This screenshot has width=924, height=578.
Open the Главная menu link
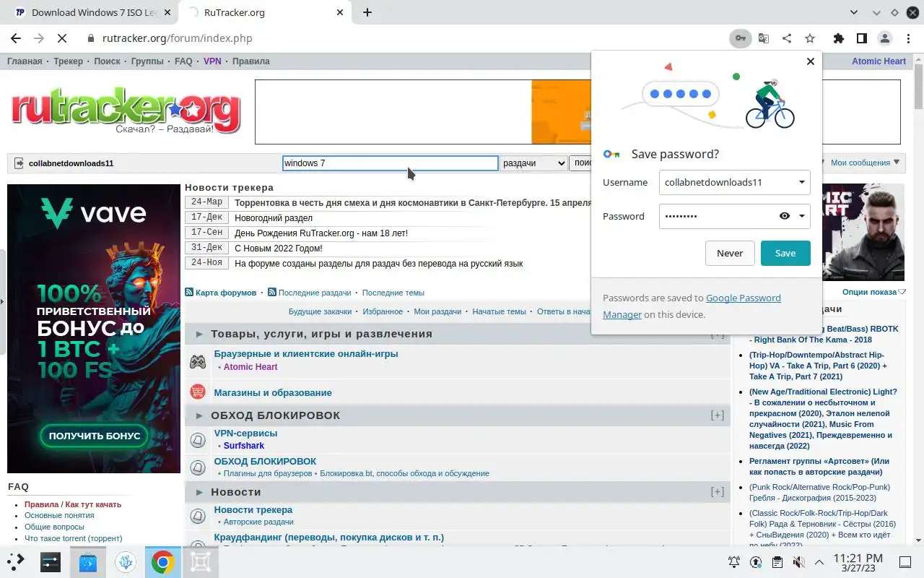25,61
